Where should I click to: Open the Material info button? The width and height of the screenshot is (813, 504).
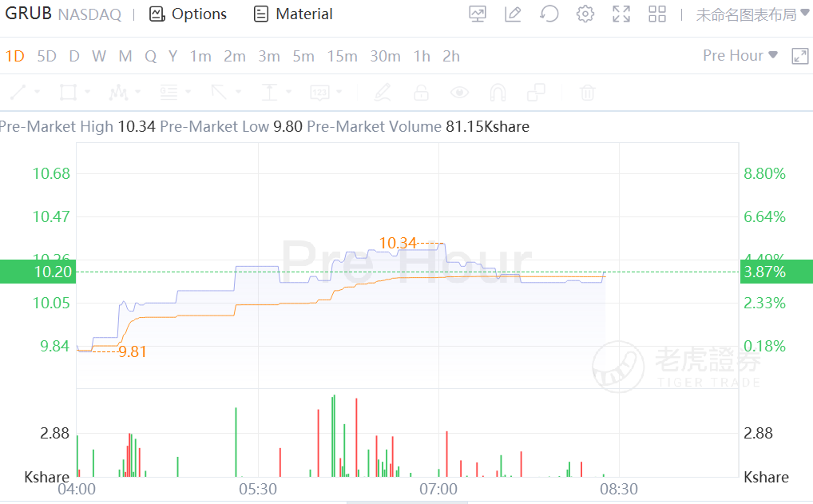(293, 14)
